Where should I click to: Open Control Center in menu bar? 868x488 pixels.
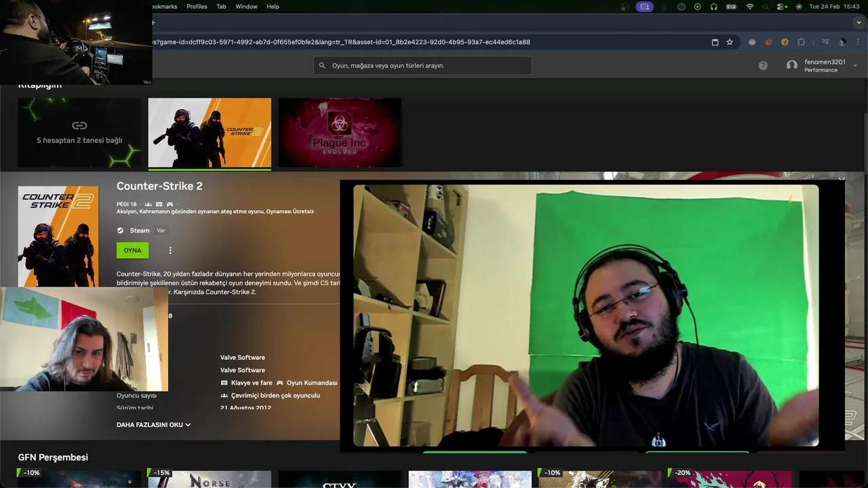[781, 7]
